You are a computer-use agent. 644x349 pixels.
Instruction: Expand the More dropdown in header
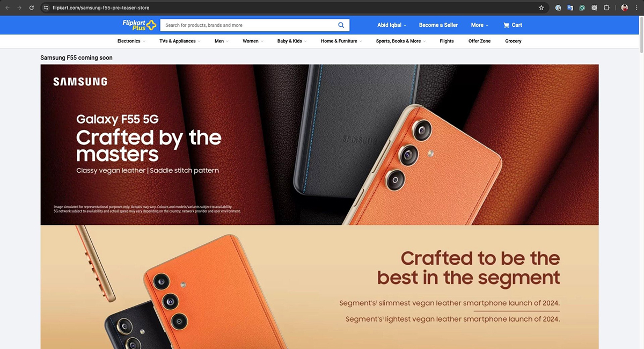tap(480, 25)
